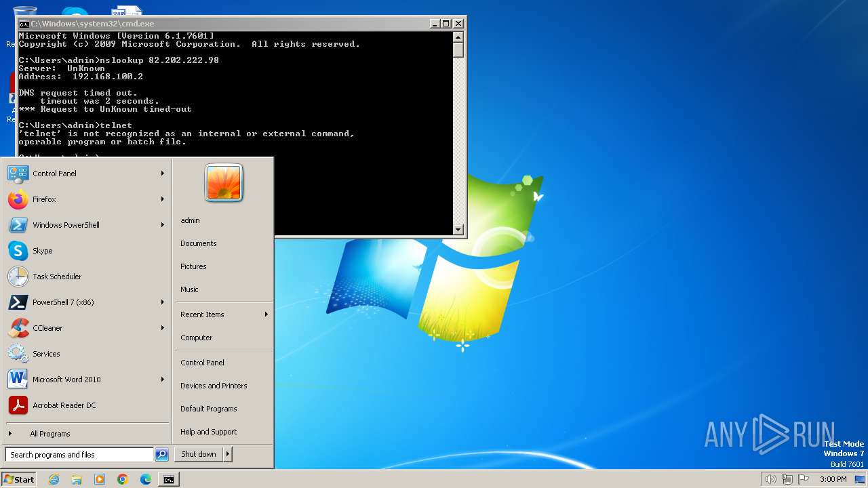Open Devices and Printers

pos(214,386)
